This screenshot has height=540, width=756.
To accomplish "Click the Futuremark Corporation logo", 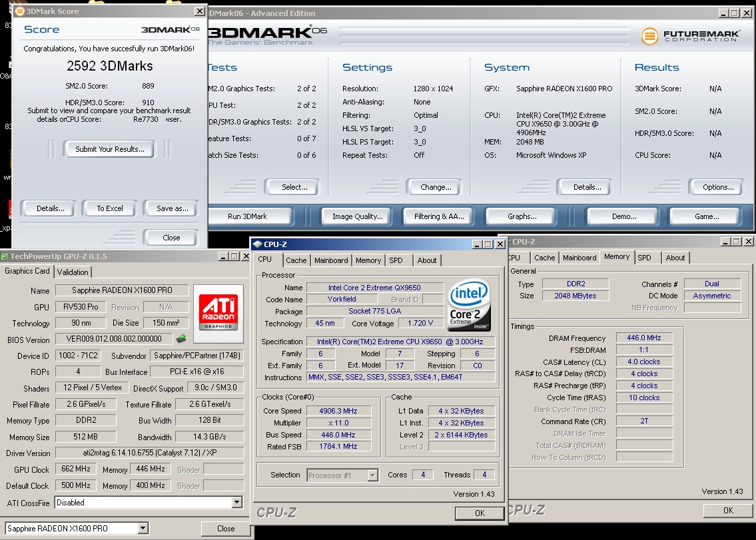I will point(690,36).
